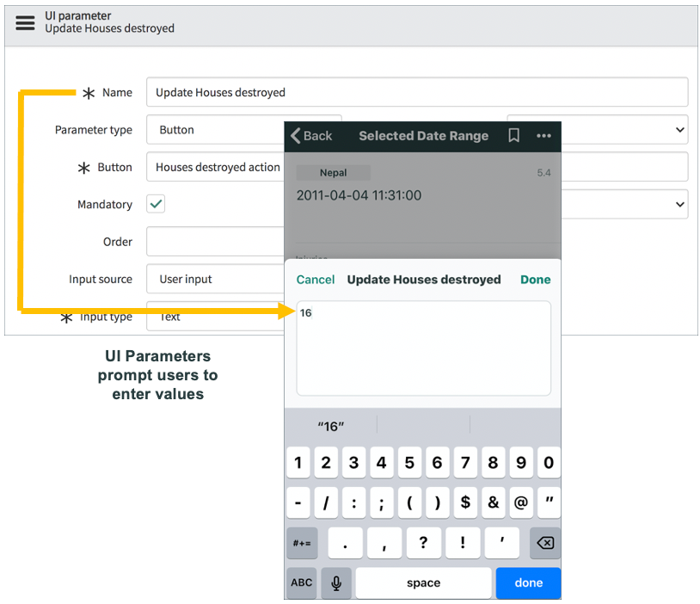Tap the bookmark icon in mobile header
Viewport: 700px width, 604px height.
point(514,135)
